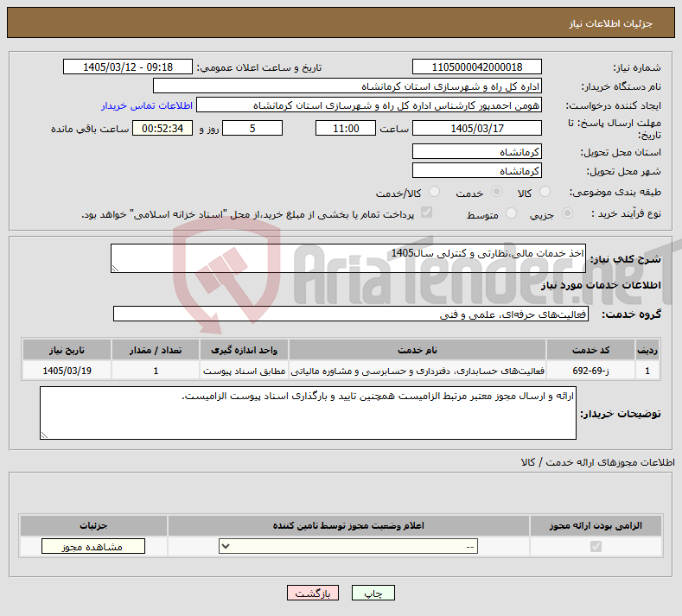The width and height of the screenshot is (682, 616).
Task: Select the کالا radio button
Action: click(x=545, y=192)
